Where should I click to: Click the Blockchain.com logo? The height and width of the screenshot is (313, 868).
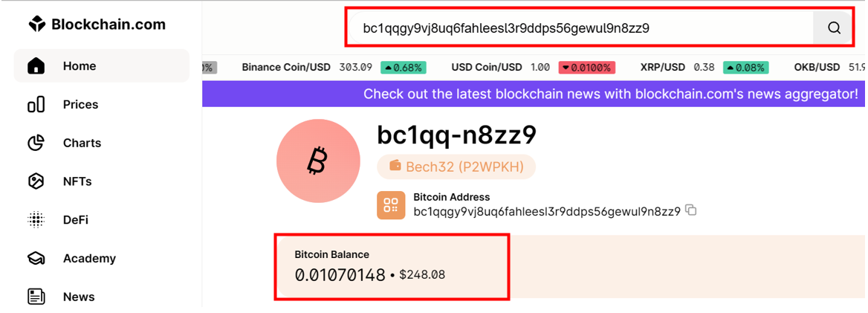pos(97,25)
